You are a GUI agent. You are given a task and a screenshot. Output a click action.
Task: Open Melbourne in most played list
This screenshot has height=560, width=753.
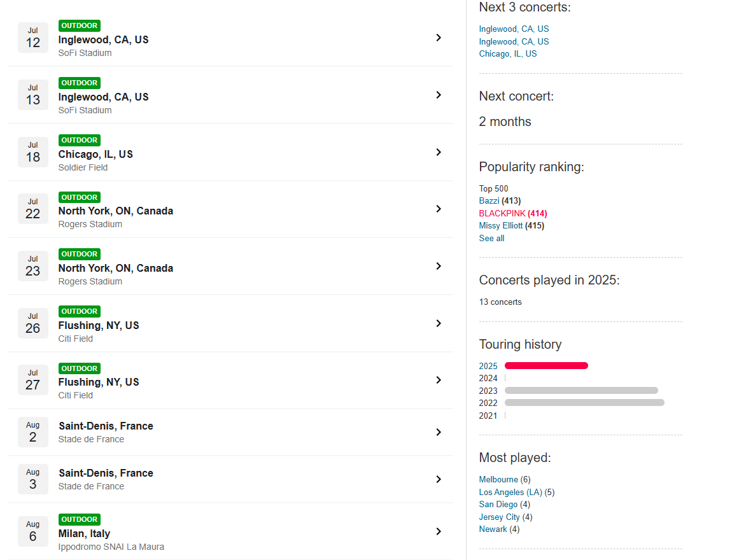pos(498,479)
